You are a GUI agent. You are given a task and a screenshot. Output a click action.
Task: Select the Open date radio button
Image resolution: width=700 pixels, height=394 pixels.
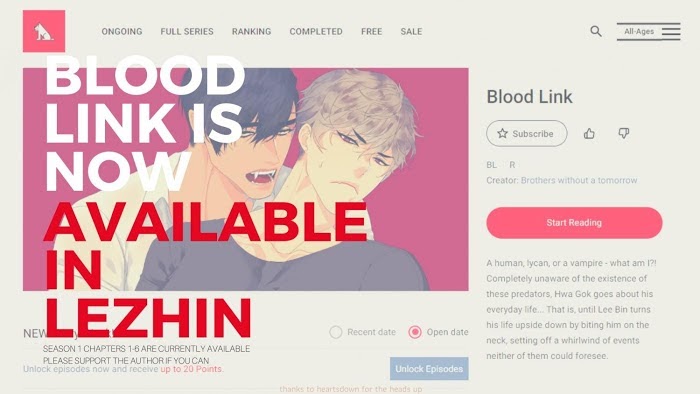[415, 332]
